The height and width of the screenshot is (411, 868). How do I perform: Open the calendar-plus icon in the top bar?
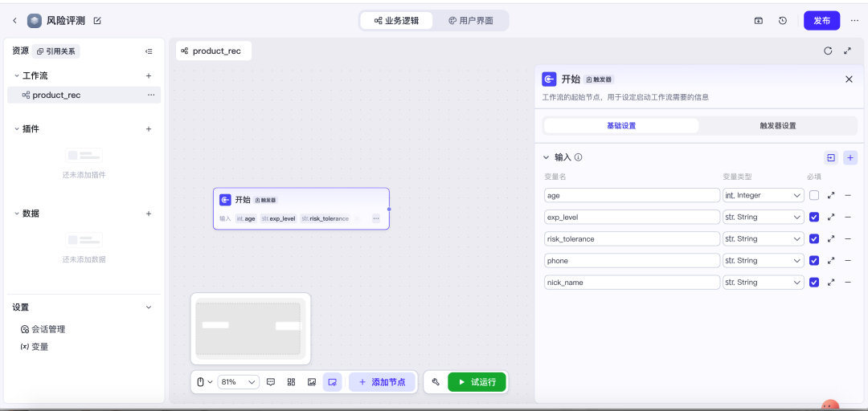(759, 21)
